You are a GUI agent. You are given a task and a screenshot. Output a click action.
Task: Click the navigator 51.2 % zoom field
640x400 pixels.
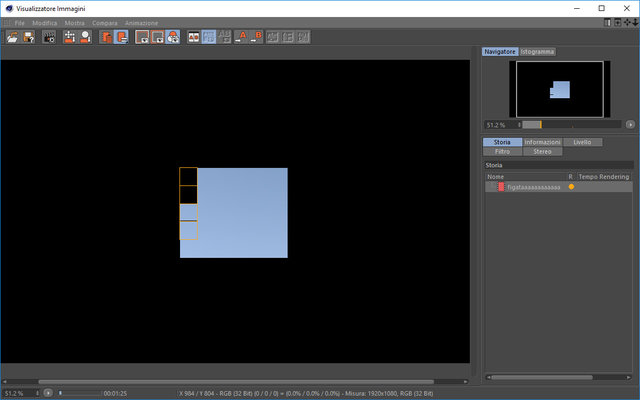click(500, 125)
